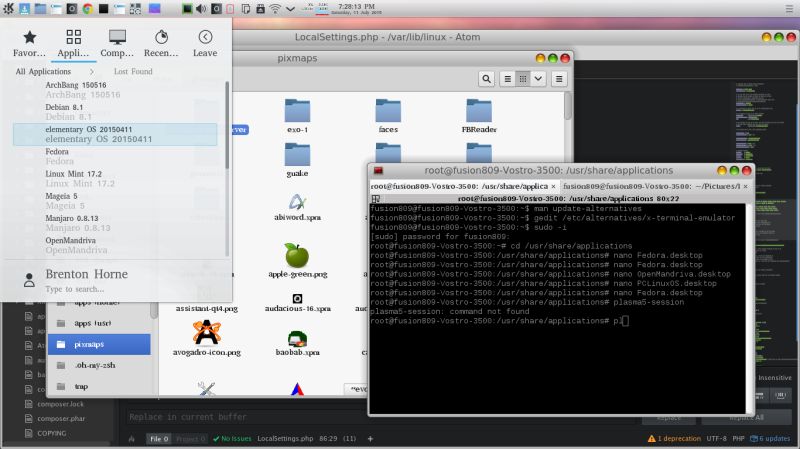The height and width of the screenshot is (449, 800).
Task: Open the Wi-Fi network tray icon
Action: [275, 9]
